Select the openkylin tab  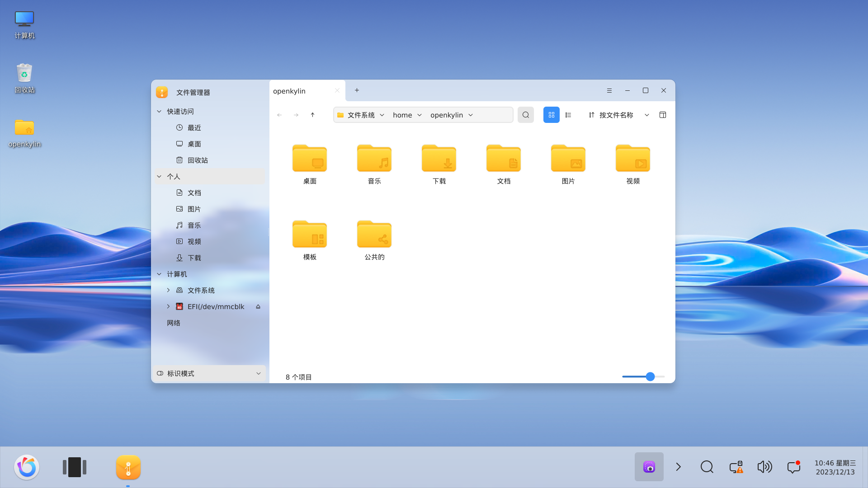click(307, 91)
